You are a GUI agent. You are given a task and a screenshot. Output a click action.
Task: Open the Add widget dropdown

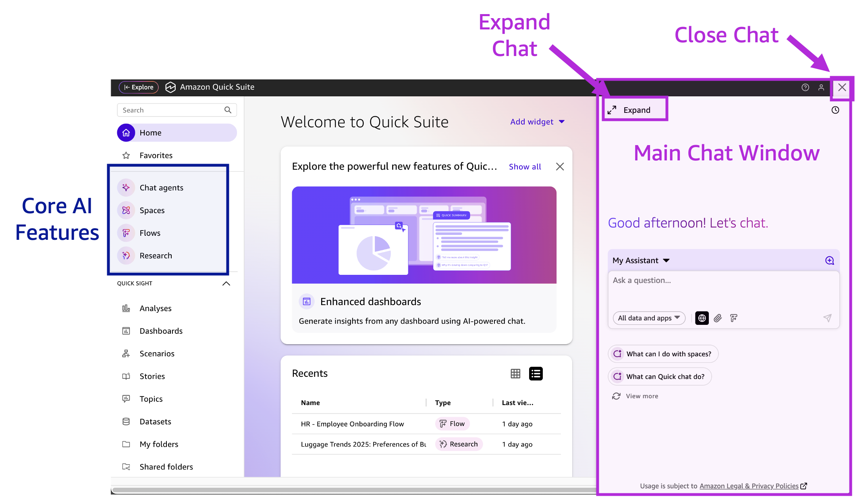pyautogui.click(x=537, y=122)
